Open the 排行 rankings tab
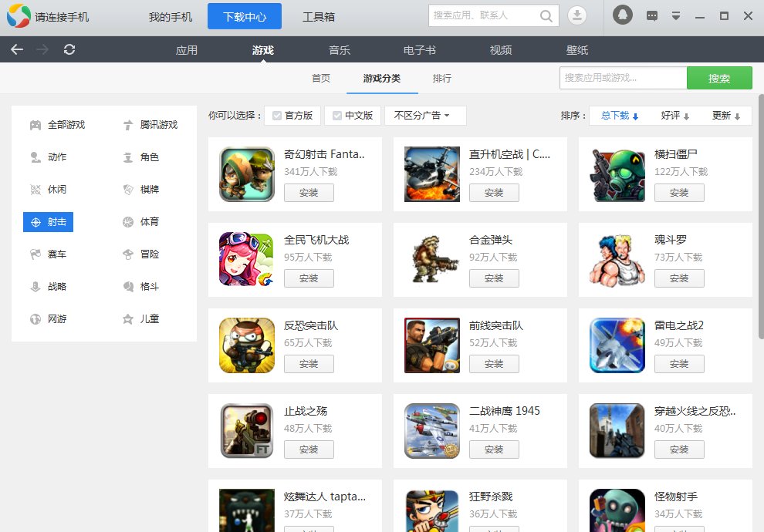Image resolution: width=764 pixels, height=532 pixels. point(442,78)
